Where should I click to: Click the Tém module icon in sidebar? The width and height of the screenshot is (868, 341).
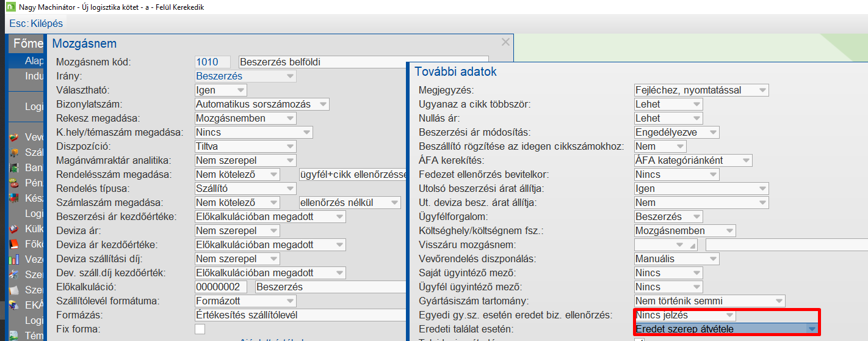click(14, 335)
